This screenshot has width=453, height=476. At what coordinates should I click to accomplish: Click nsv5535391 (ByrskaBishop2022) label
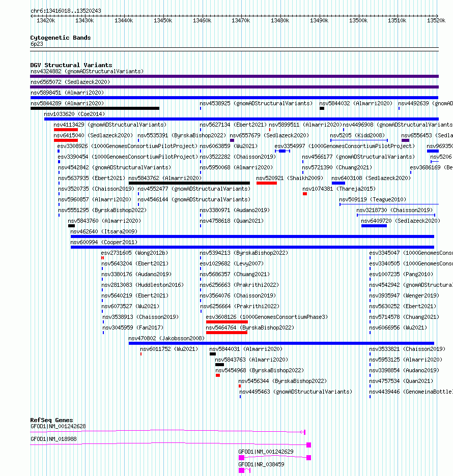(x=182, y=135)
